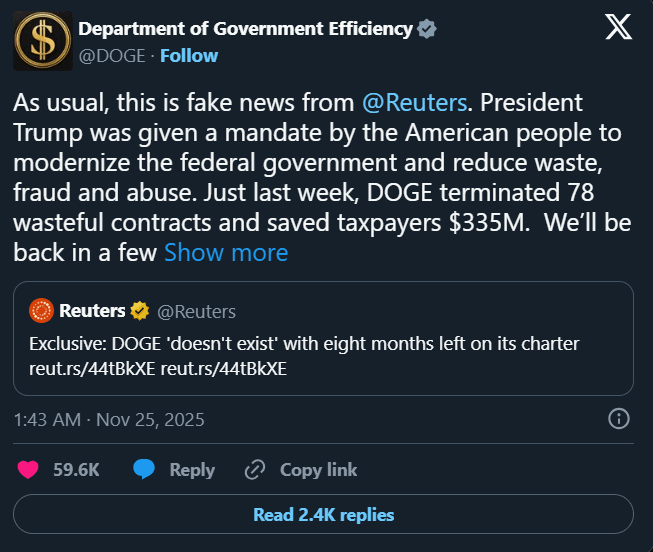Click the copy link chain icon
Screen dimensions: 653x552
(255, 469)
